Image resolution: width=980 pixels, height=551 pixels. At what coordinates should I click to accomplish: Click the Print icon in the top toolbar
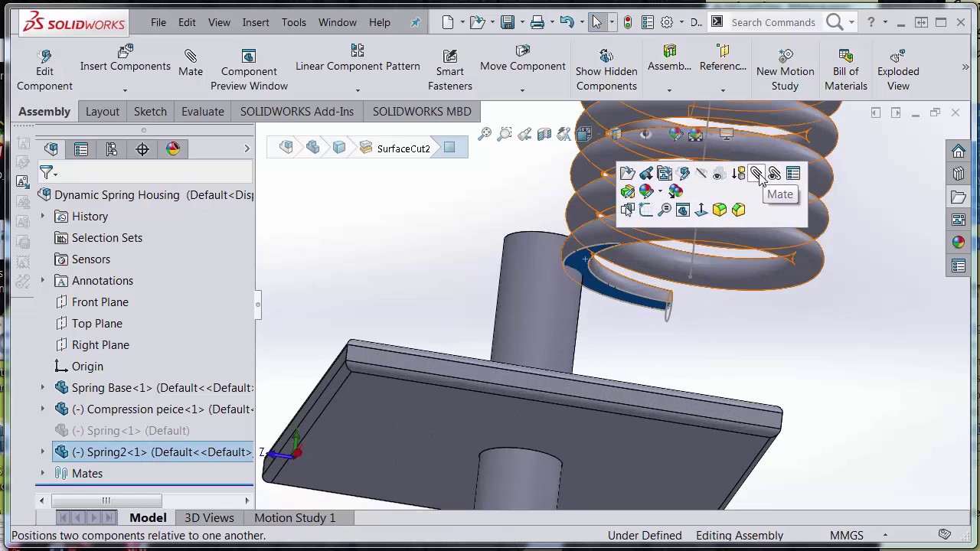coord(537,22)
